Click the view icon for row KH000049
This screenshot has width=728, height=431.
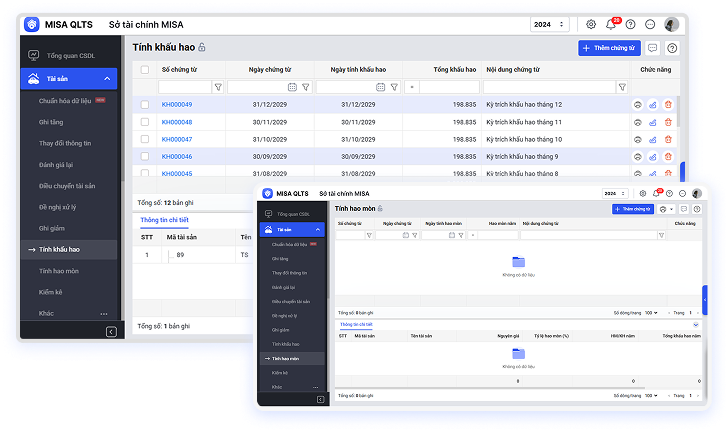click(x=637, y=104)
